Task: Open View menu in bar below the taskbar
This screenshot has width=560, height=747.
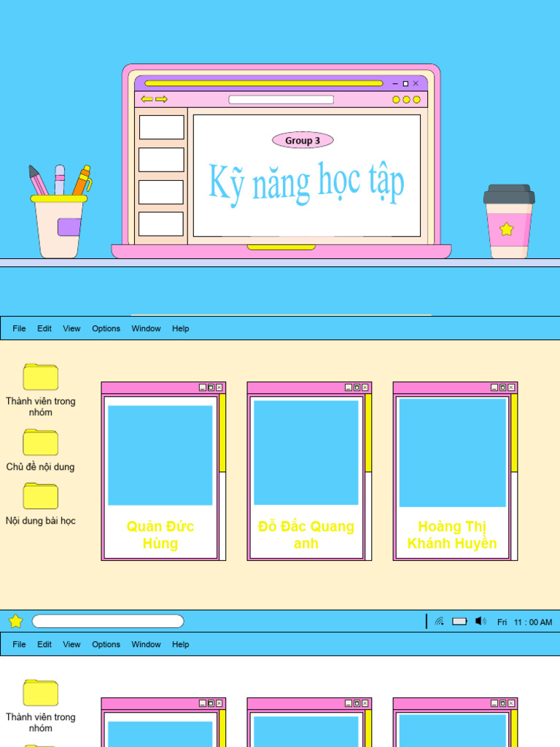Action: point(71,645)
